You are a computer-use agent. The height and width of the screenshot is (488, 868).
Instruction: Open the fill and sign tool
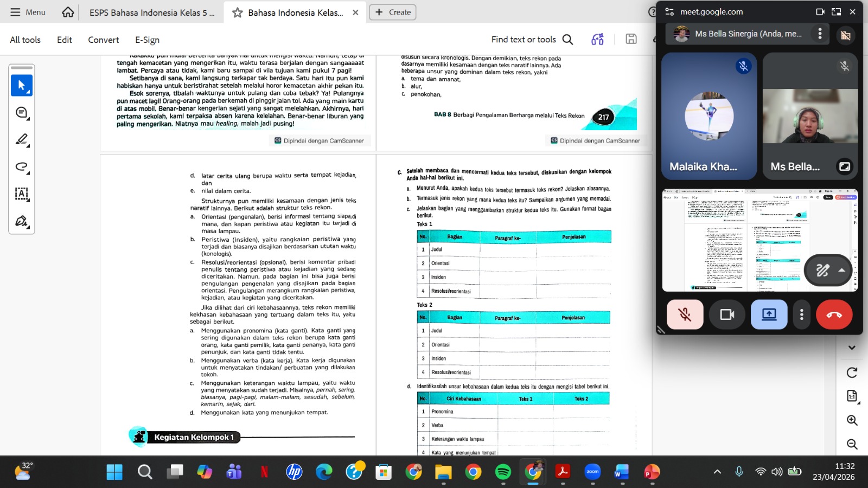22,221
